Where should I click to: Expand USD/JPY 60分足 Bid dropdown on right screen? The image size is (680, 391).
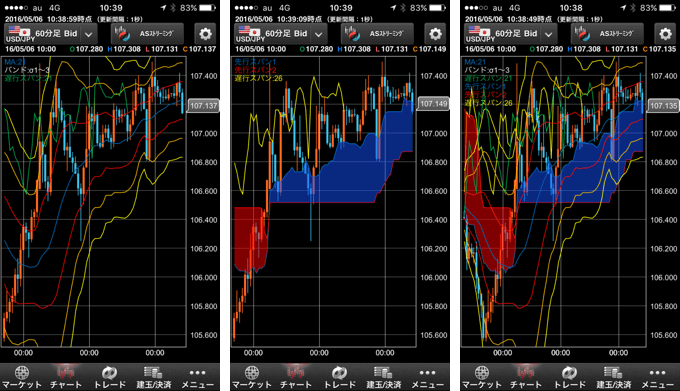(x=510, y=34)
